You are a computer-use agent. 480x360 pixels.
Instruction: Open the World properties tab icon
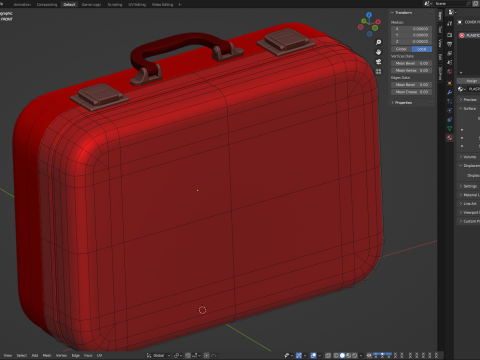pyautogui.click(x=449, y=71)
